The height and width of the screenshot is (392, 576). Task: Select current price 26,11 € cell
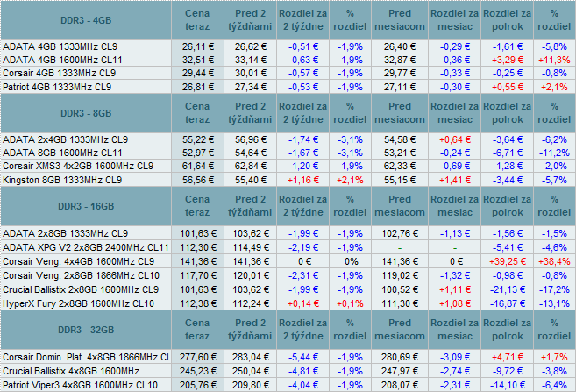197,46
